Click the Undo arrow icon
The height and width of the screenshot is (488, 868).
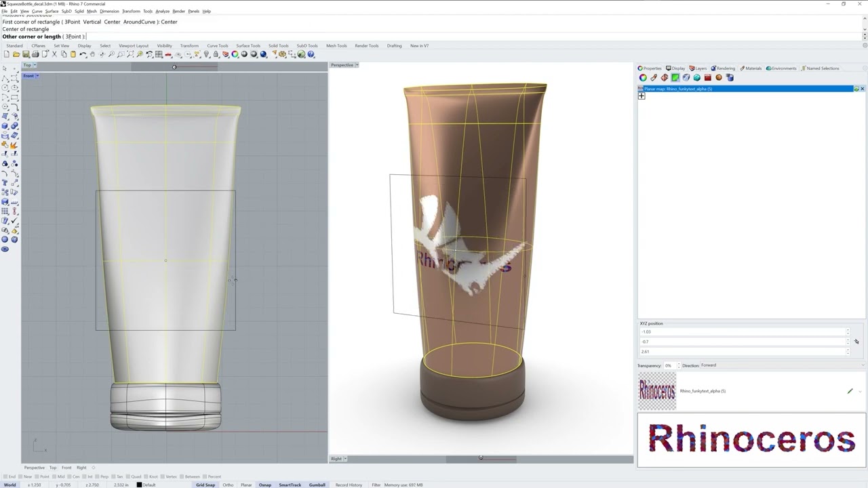coord(83,54)
